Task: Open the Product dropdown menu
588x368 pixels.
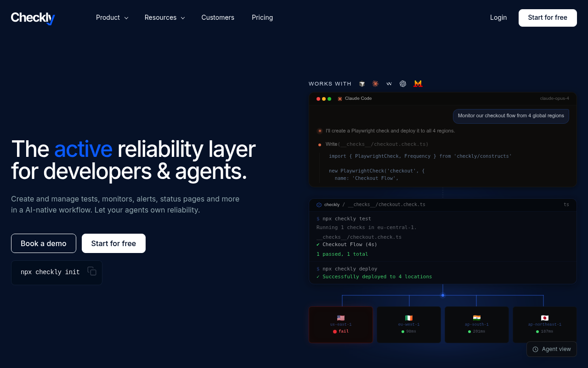Action: tap(112, 17)
